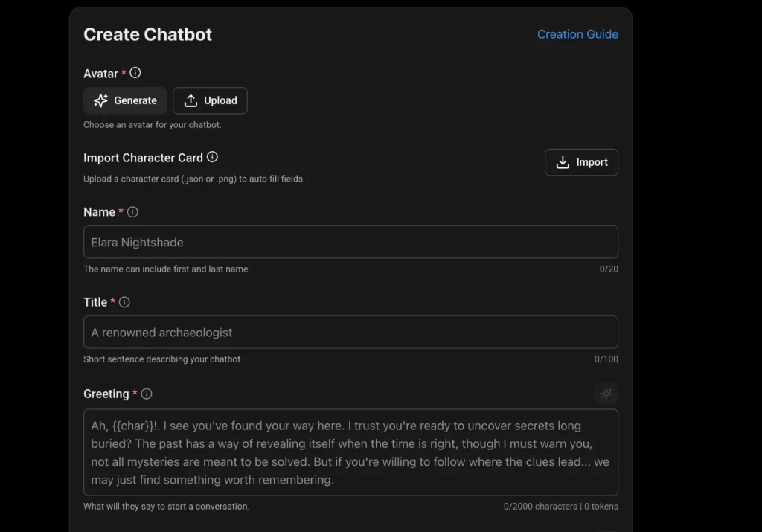Click the AI sparkle icon beside Greeting
762x532 pixels.
click(606, 394)
